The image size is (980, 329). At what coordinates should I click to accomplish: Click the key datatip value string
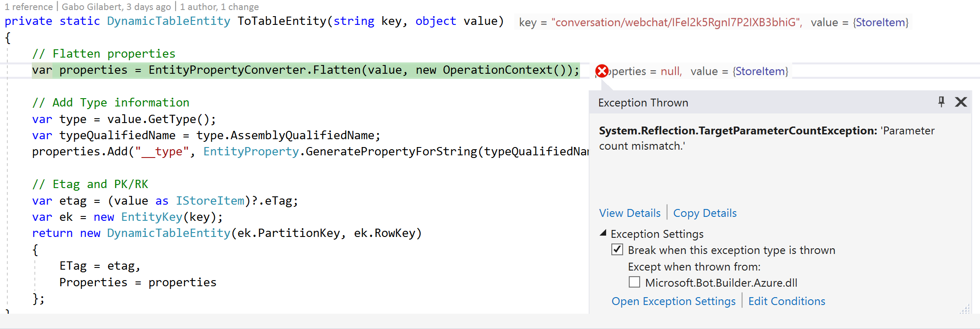[677, 22]
